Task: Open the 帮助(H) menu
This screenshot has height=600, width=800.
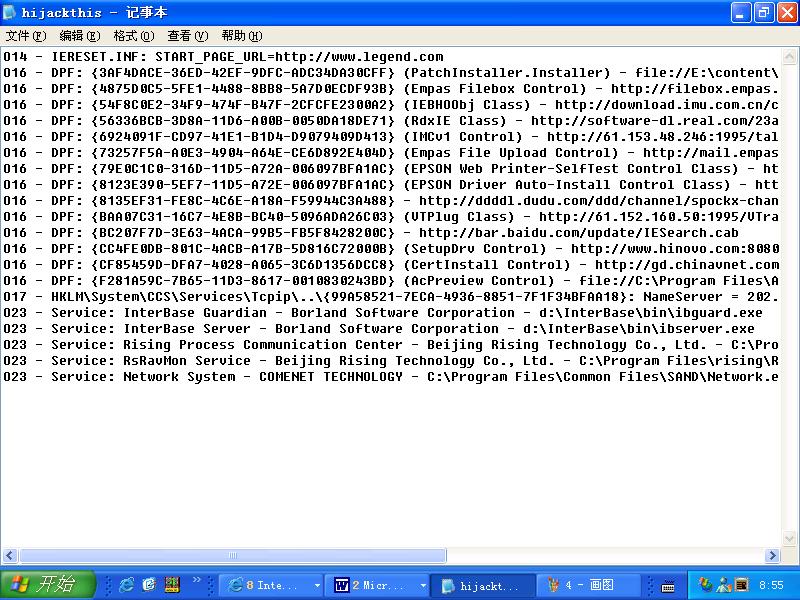Action: pyautogui.click(x=242, y=36)
